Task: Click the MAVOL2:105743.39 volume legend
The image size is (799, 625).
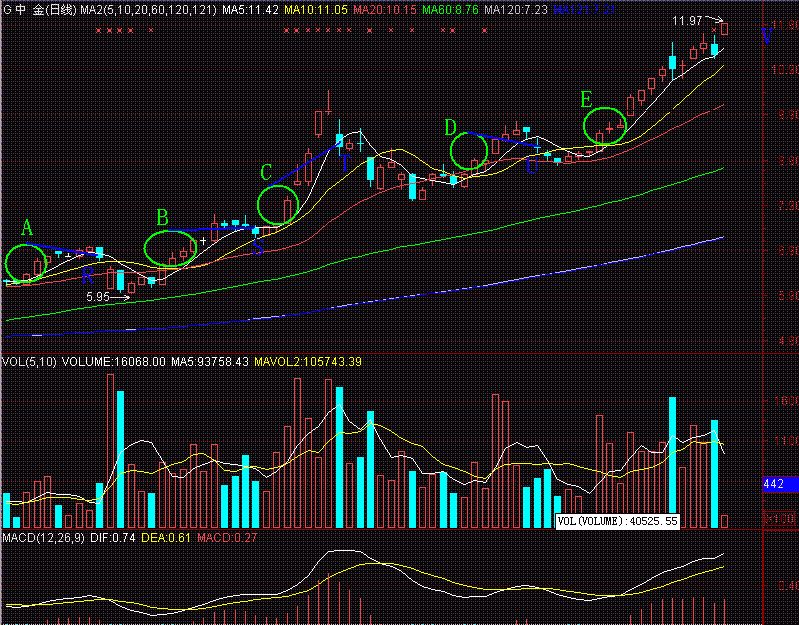Action: click(308, 361)
